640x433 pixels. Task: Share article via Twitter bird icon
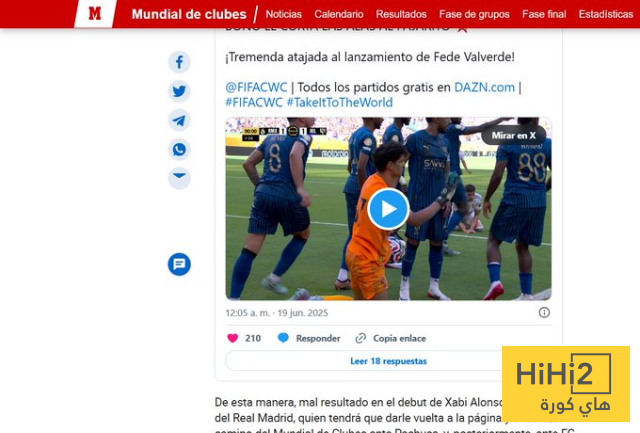[179, 91]
